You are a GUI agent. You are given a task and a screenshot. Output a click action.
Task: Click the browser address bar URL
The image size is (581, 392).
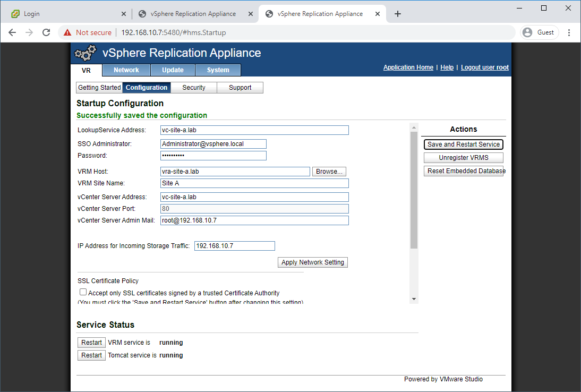click(x=174, y=32)
